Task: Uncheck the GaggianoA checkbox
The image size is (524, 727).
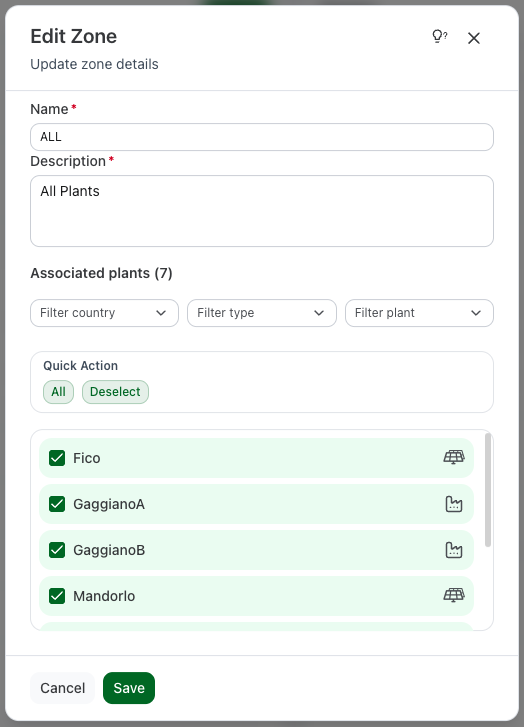Action: 57,504
